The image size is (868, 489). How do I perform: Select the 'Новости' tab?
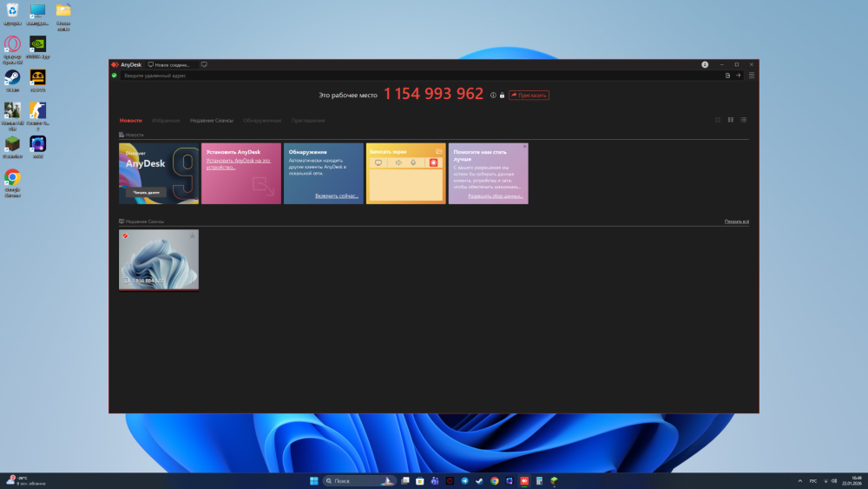[x=131, y=120]
